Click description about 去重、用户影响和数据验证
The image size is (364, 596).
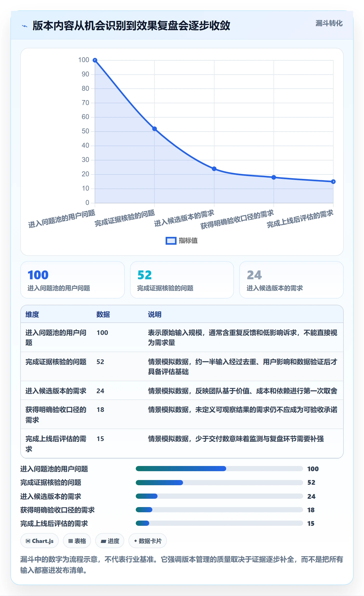243,367
